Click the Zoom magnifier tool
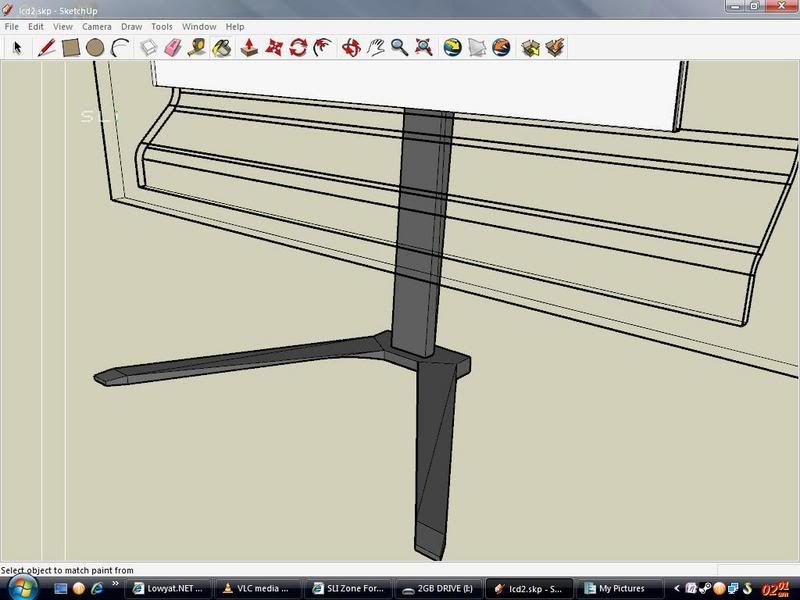This screenshot has height=600, width=800. coord(400,47)
